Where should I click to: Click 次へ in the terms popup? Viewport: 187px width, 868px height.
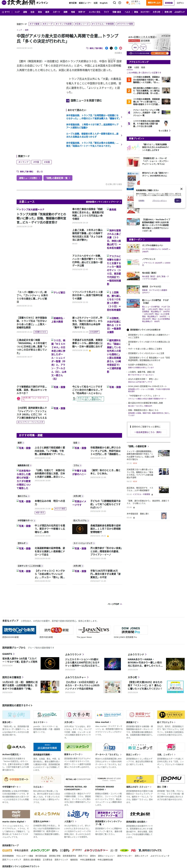(x=178, y=201)
